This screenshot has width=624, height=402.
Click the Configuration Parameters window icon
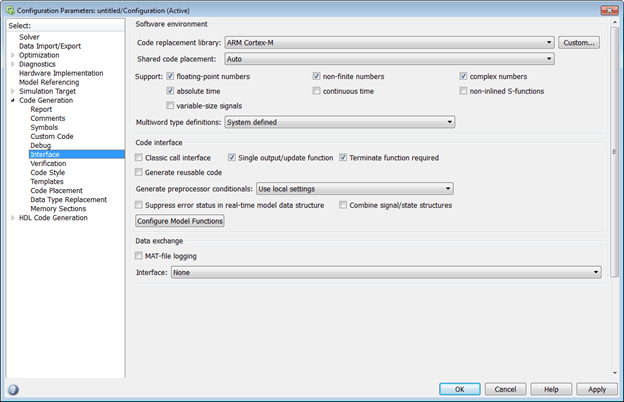pyautogui.click(x=8, y=9)
